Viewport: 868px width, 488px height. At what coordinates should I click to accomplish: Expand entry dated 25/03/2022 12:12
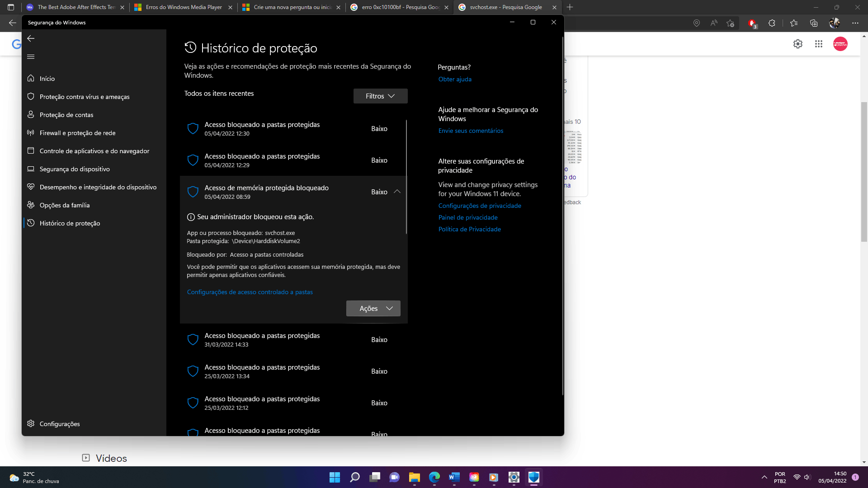pyautogui.click(x=293, y=403)
